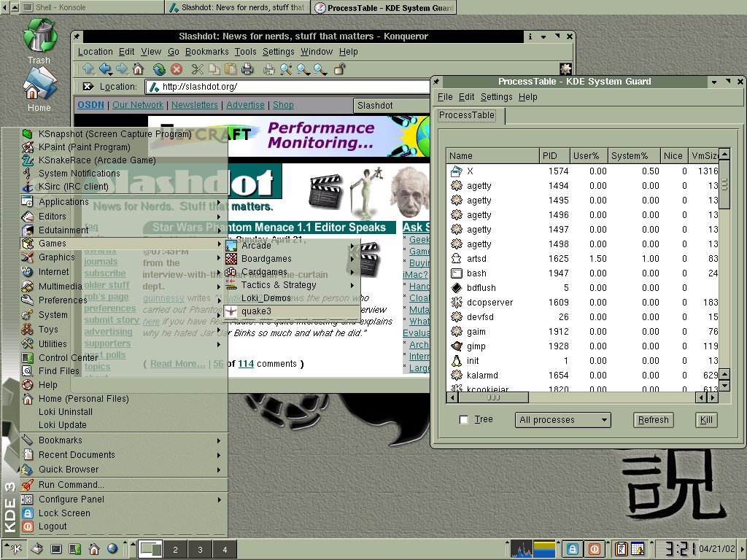Click the Konqueror location URL field
Viewport: 747px width, 560px height.
[287, 87]
